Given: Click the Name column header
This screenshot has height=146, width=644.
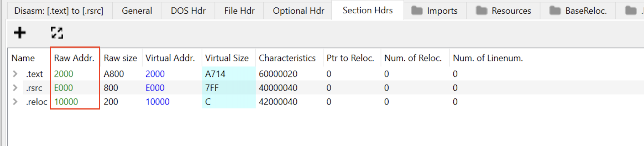Looking at the screenshot, I should pos(23,58).
